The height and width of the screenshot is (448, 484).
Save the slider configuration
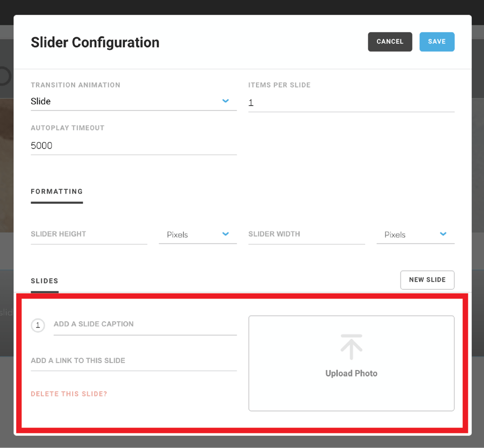point(437,41)
